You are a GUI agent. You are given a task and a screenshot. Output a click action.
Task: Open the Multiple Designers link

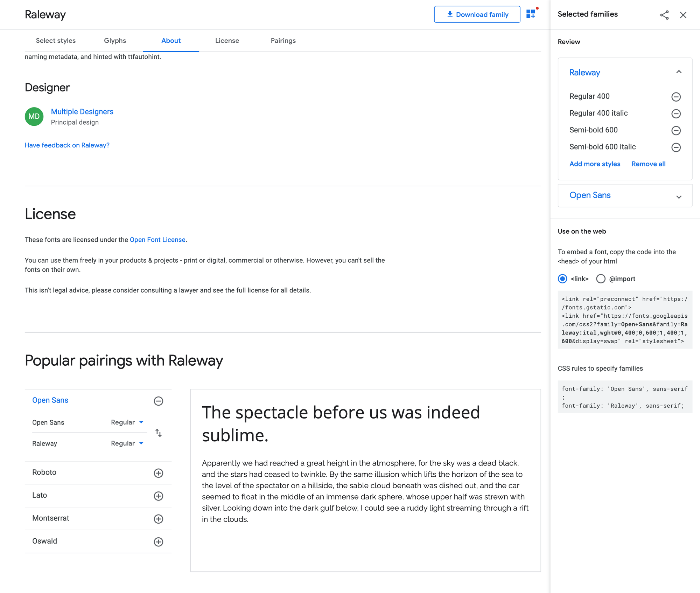[x=82, y=111]
